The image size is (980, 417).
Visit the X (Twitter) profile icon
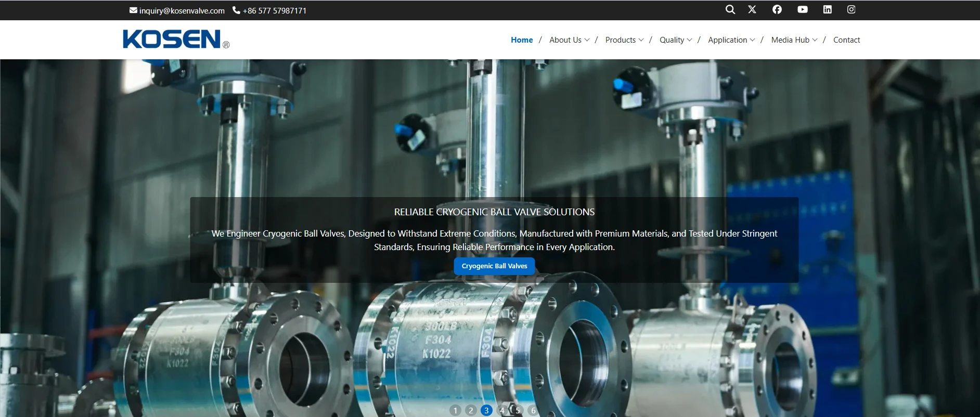coord(752,9)
